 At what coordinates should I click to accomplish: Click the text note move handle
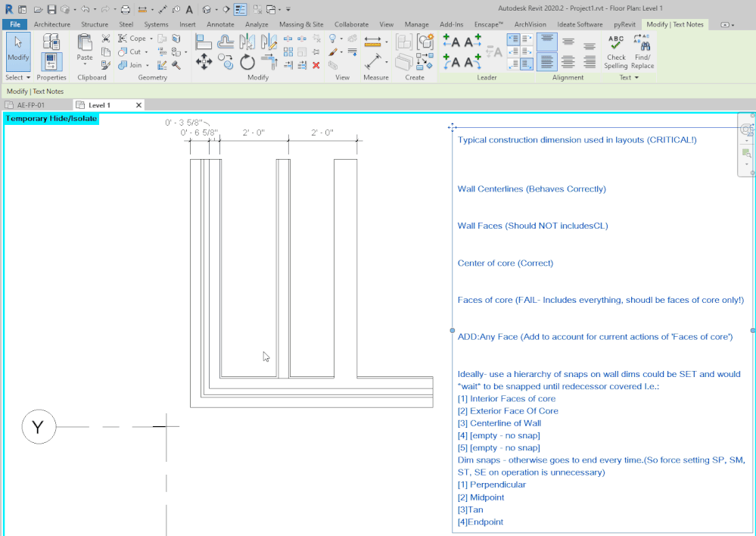[x=452, y=127]
